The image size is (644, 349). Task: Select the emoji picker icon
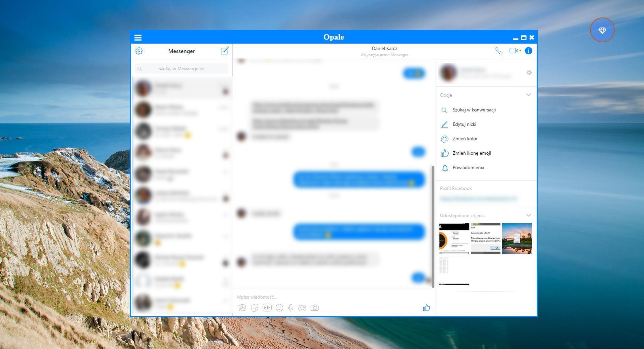(279, 307)
